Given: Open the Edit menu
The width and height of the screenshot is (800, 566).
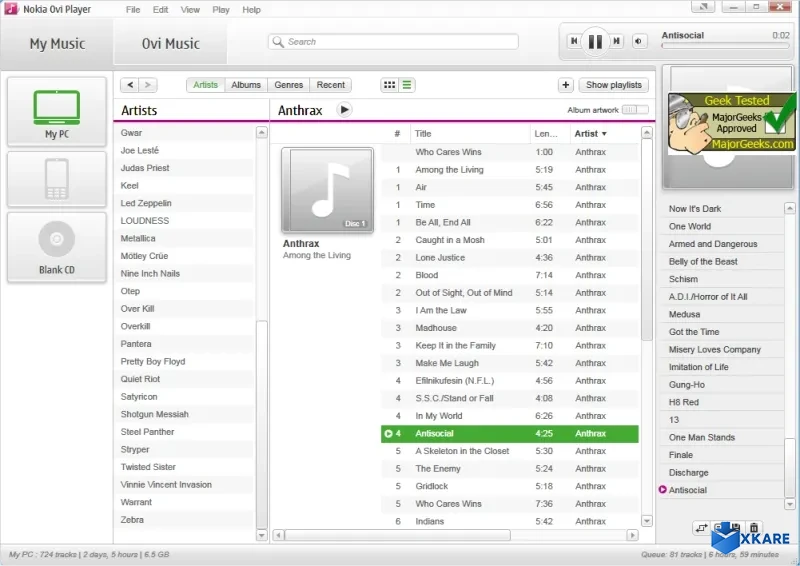Looking at the screenshot, I should (160, 10).
